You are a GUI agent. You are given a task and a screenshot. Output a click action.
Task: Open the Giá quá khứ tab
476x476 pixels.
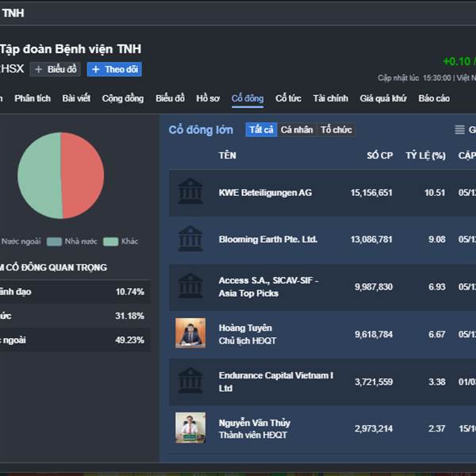tap(383, 98)
